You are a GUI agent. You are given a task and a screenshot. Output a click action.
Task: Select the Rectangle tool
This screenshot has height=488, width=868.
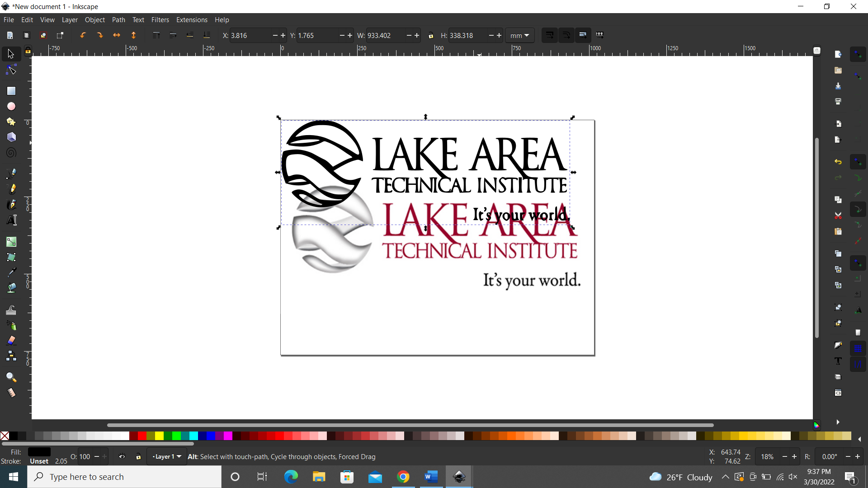pyautogui.click(x=10, y=90)
